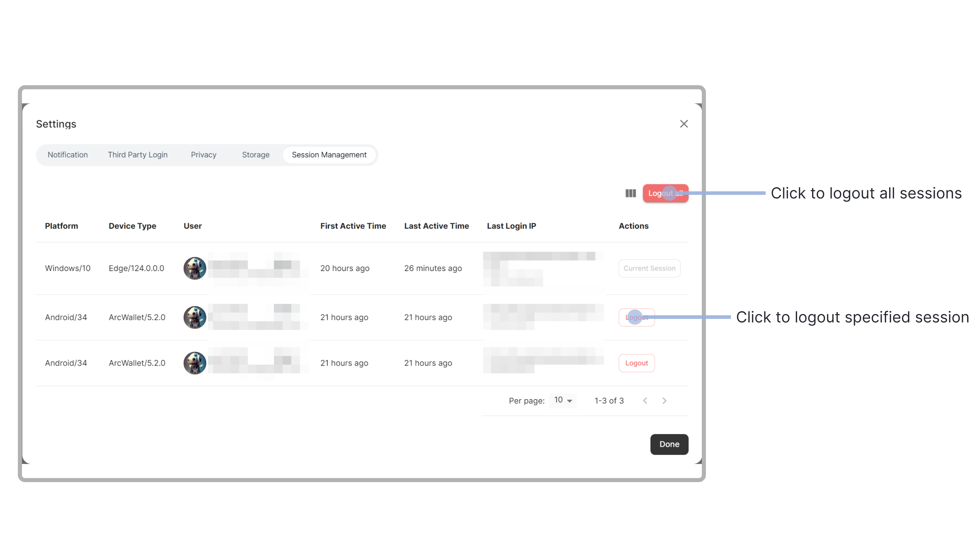Click the Done button
The image size is (980, 551).
(x=669, y=444)
